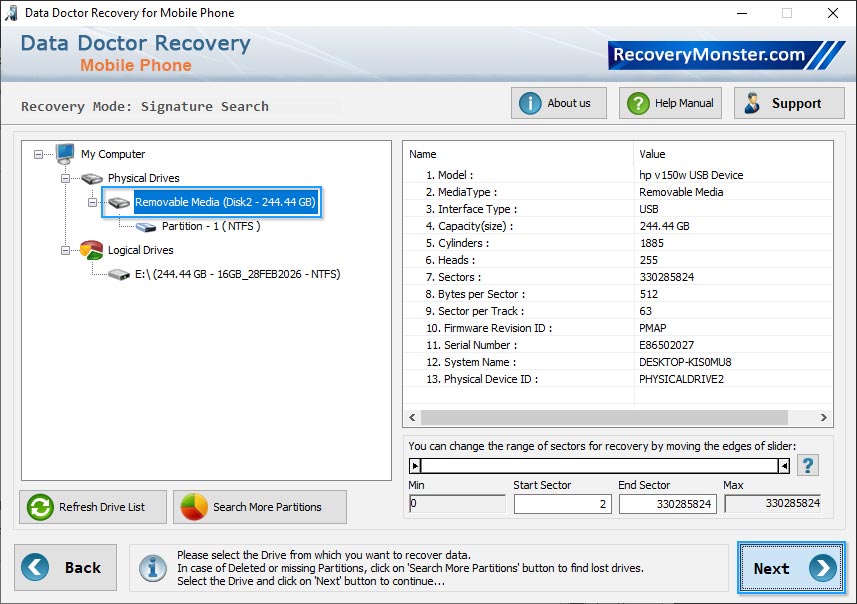Screen dimensions: 857x604
Task: Collapse the My Computer tree node
Action: (37, 154)
